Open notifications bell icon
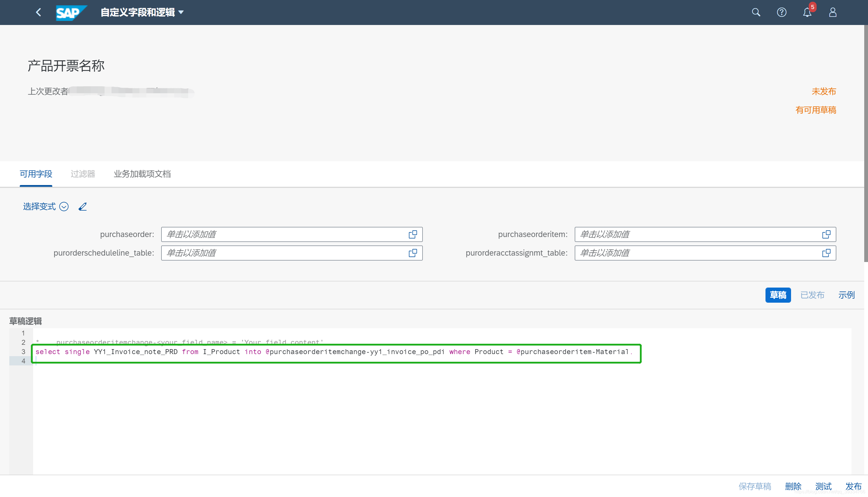This screenshot has height=497, width=868. (x=807, y=12)
